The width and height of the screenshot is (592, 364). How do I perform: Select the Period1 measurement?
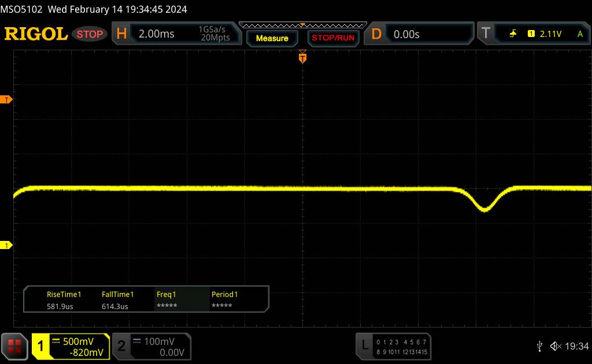[x=224, y=294]
